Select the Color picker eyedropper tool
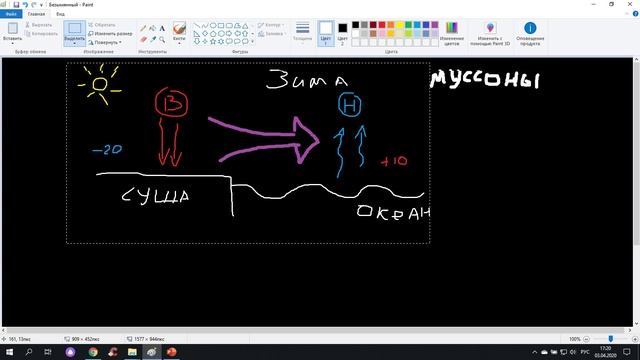This screenshot has width=640, height=360. [153, 39]
